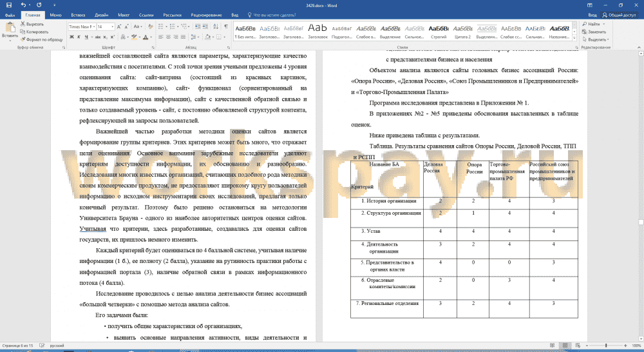This screenshot has width=644, height=352.
Task: Switch to the Вставка ribbon tab
Action: pyautogui.click(x=78, y=15)
